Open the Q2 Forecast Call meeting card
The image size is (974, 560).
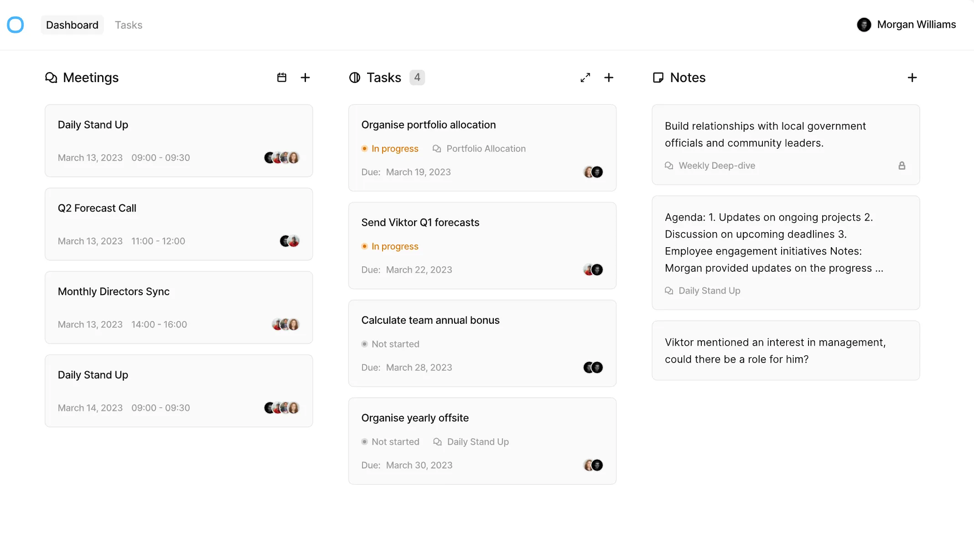click(178, 224)
